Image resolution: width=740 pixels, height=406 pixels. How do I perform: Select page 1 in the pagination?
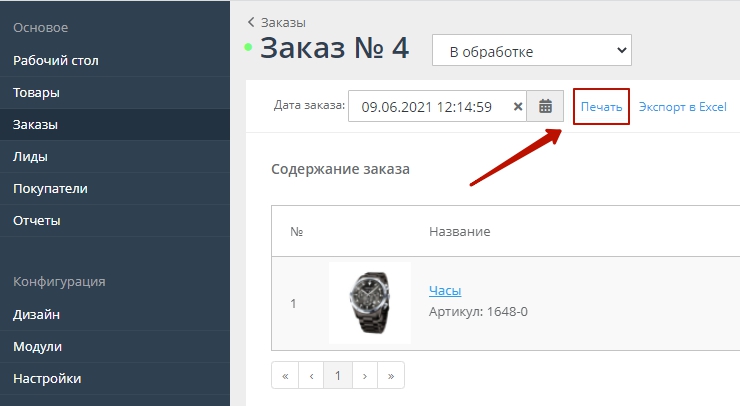(338, 376)
